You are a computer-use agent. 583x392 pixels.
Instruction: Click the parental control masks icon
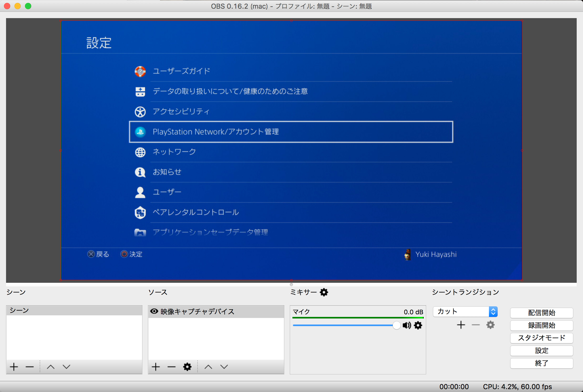point(140,212)
